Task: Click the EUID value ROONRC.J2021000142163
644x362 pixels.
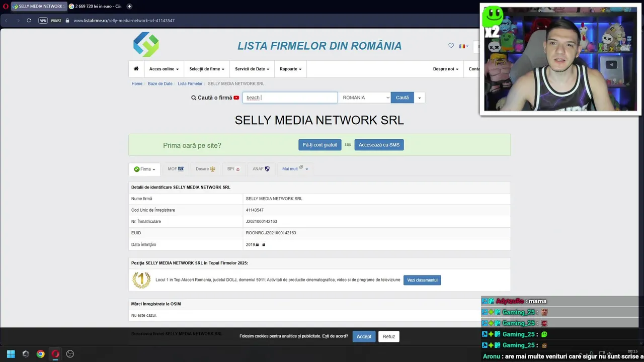Action: 271,233
